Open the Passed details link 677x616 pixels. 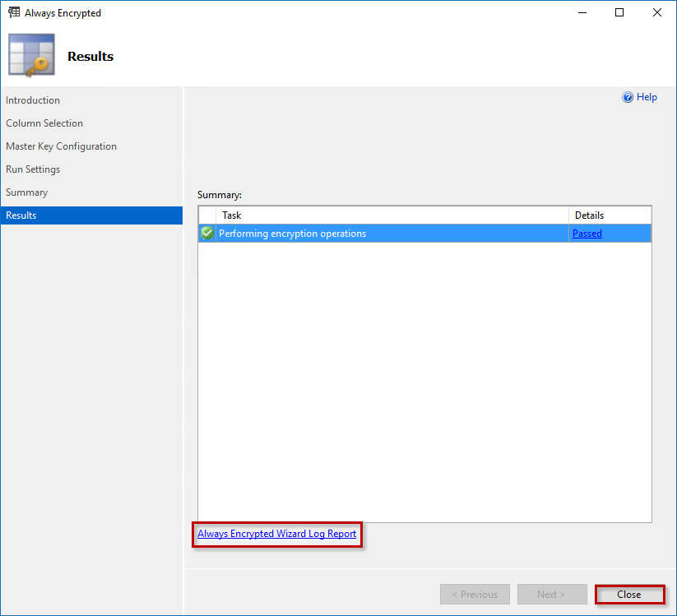pos(587,233)
